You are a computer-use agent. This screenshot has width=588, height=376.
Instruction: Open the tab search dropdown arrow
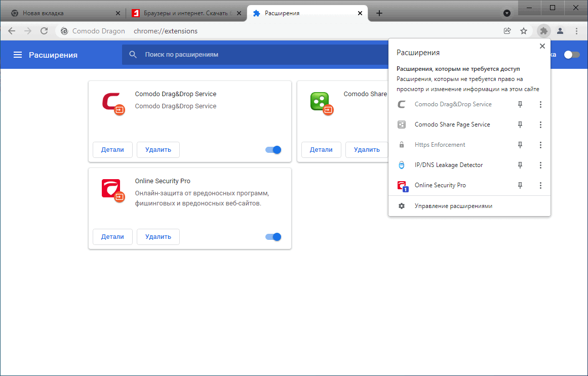tap(507, 13)
